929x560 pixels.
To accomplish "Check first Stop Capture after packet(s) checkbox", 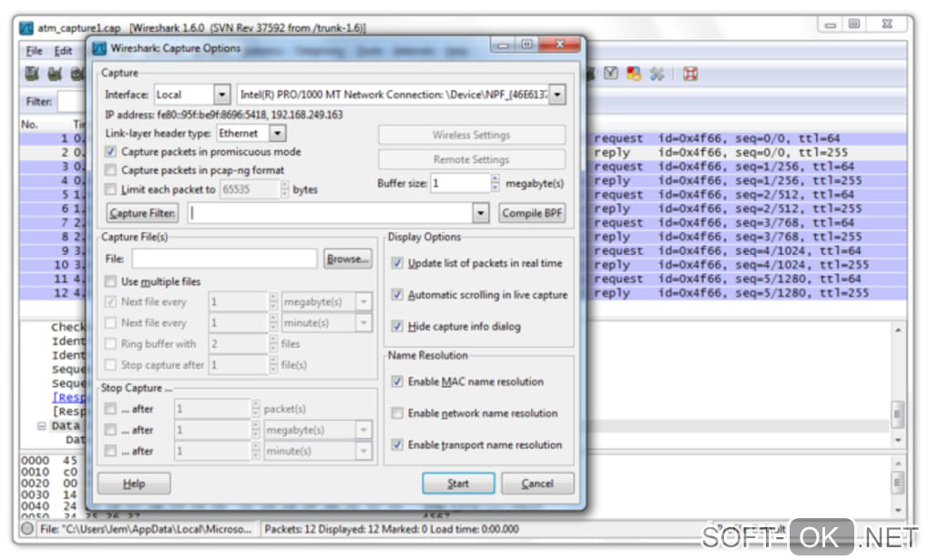I will (x=110, y=408).
